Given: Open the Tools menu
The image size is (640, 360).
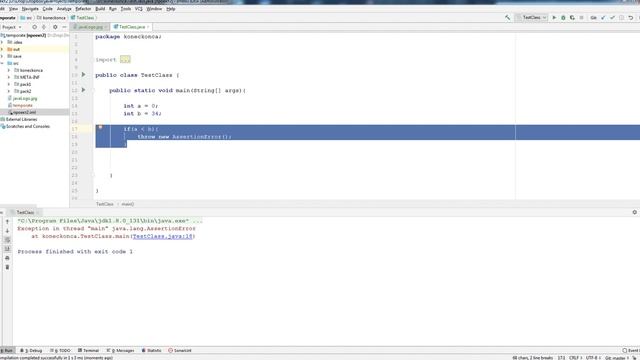Looking at the screenshot, I should [126, 9].
